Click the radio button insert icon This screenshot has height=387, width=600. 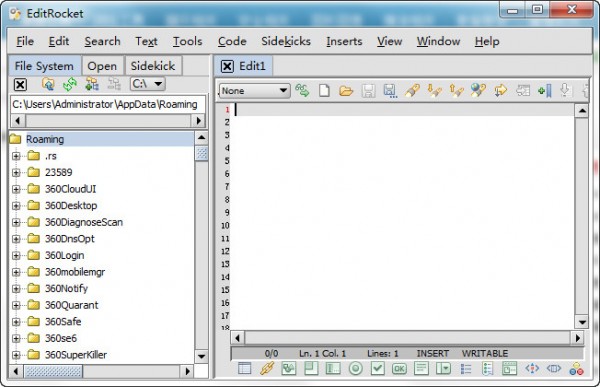(355, 368)
